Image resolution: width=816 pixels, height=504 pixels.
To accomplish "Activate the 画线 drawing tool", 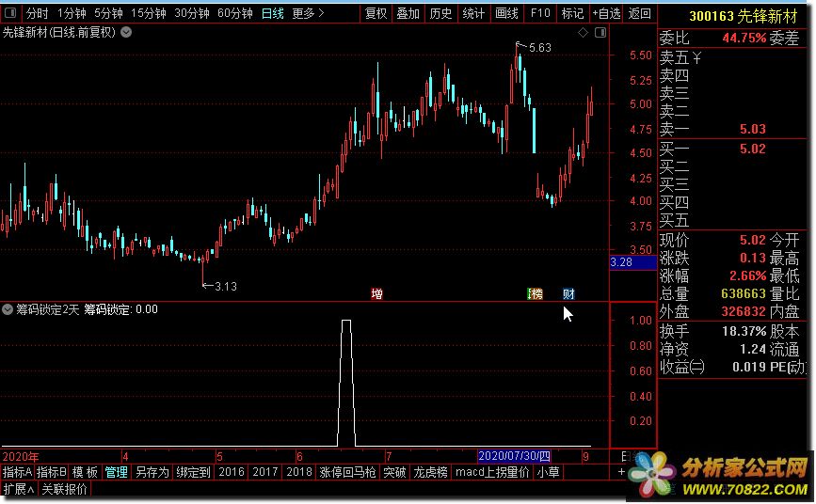I will [x=506, y=13].
